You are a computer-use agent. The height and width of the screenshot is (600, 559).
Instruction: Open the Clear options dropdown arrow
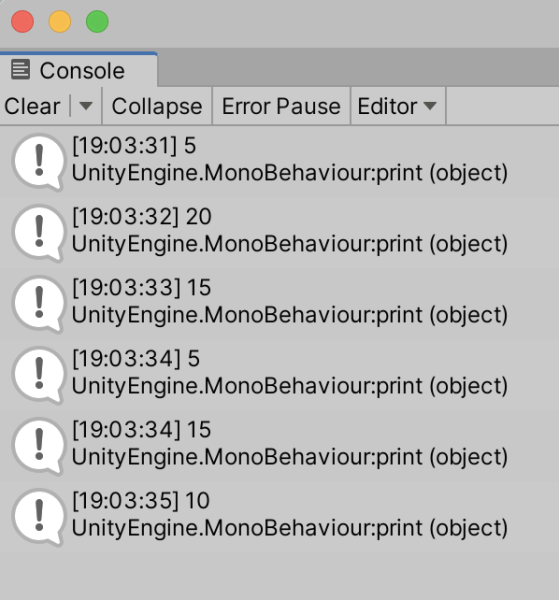[x=86, y=106]
